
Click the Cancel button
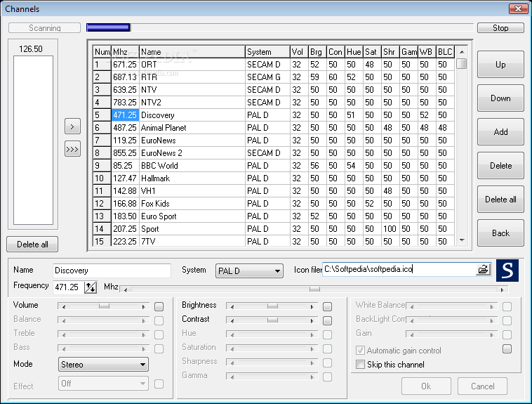pos(482,386)
